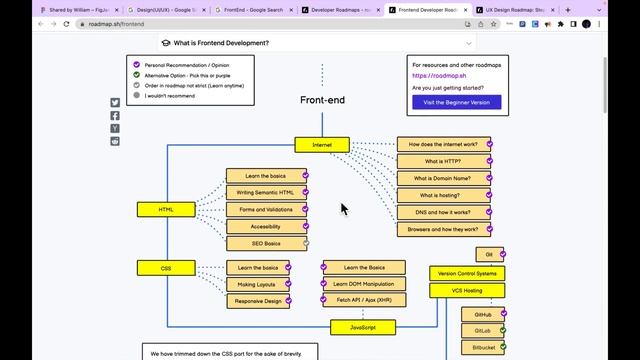Share roadmap via the Facebook icon
Screen dimensions: 640x360
coord(115,116)
